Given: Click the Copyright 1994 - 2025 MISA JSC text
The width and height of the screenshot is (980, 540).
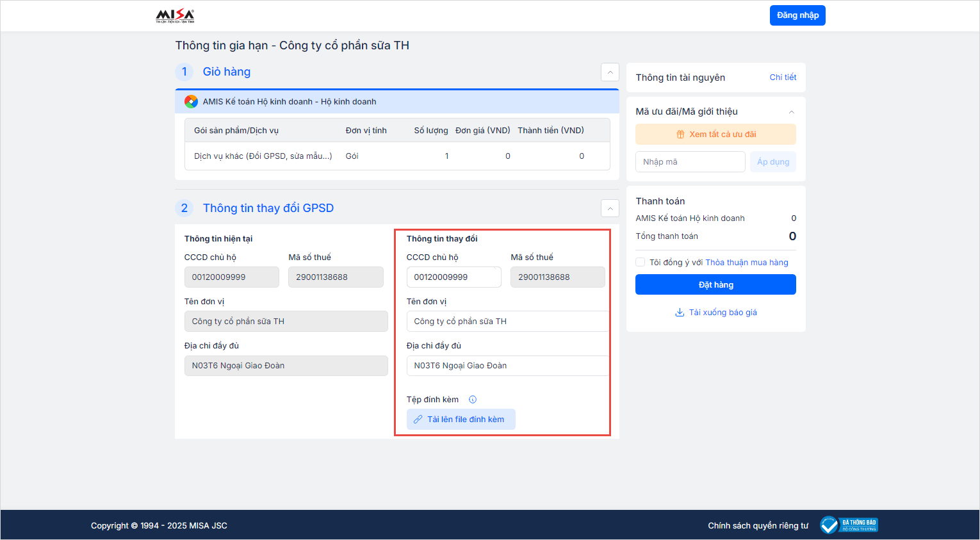Looking at the screenshot, I should (x=159, y=526).
